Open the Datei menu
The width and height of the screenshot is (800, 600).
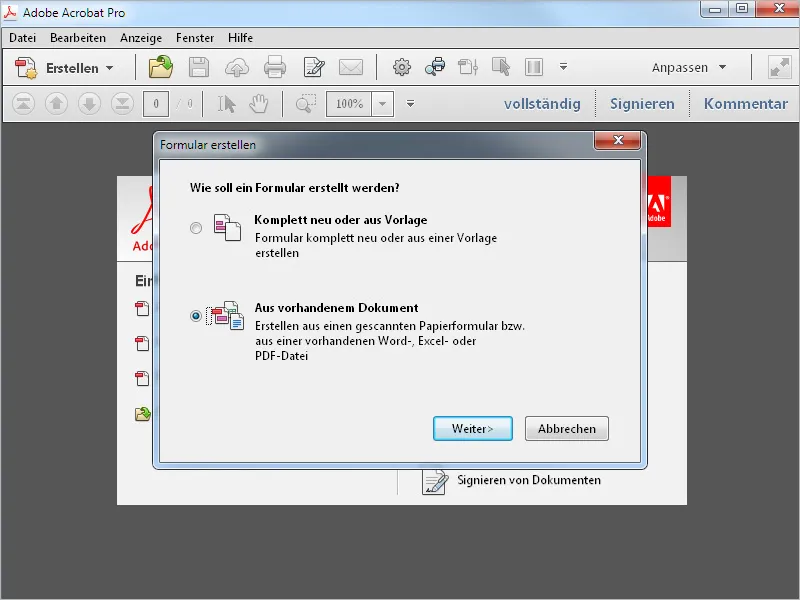[22, 38]
